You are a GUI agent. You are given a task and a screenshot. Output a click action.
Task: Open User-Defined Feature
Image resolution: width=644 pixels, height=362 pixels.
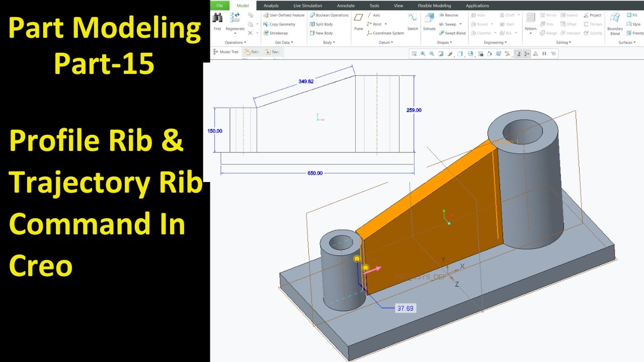tap(284, 15)
